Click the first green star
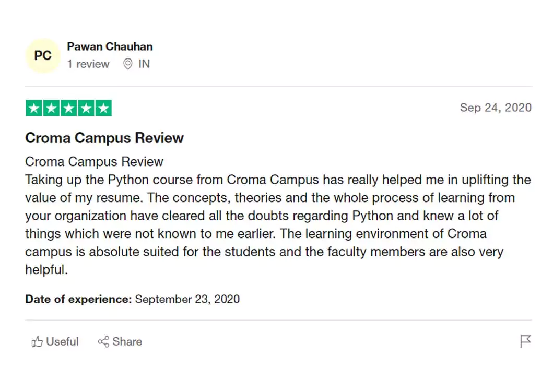 34,108
